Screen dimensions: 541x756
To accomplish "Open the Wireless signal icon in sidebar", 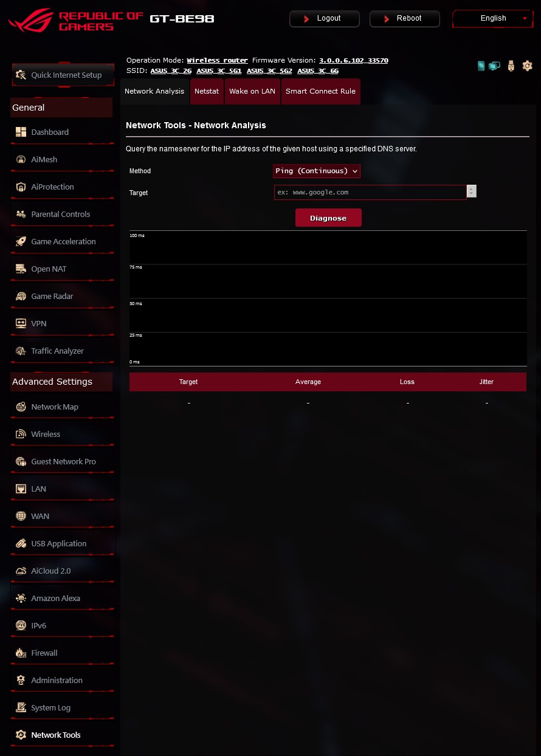I will (x=21, y=434).
